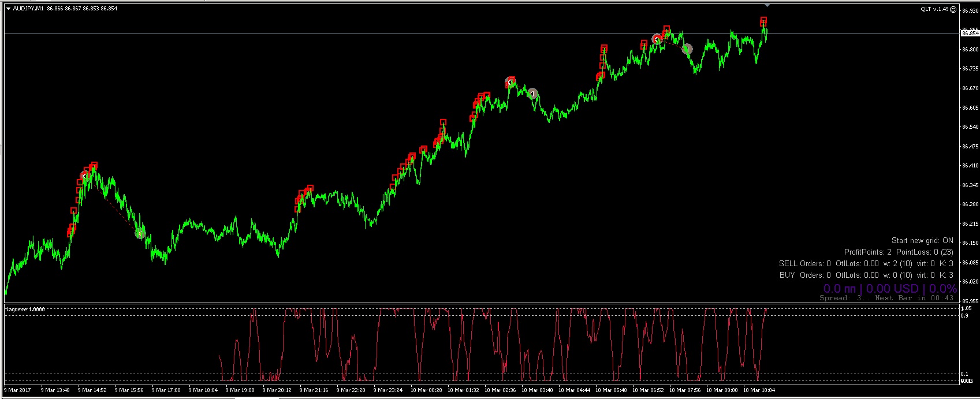980x399 pixels.
Task: Click the 1.05 scale value of Laguerre
Action: (x=967, y=308)
